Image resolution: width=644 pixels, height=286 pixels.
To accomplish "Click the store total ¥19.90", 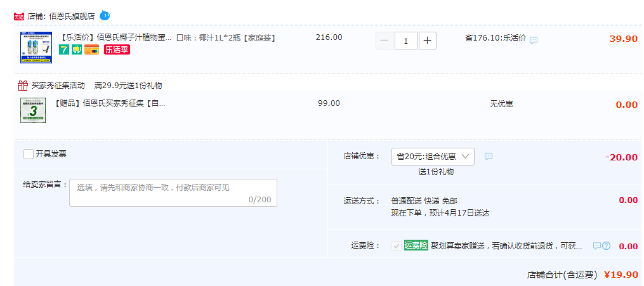I will pyautogui.click(x=621, y=274).
